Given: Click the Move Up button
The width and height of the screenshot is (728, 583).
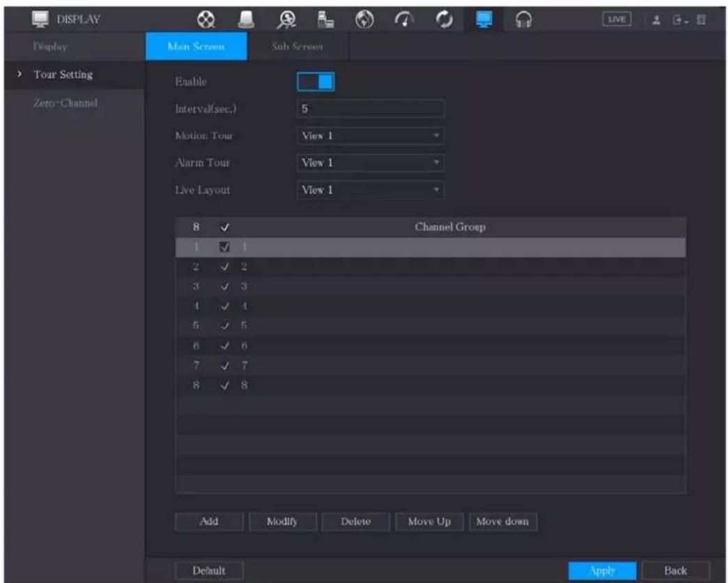Looking at the screenshot, I should pos(429,521).
